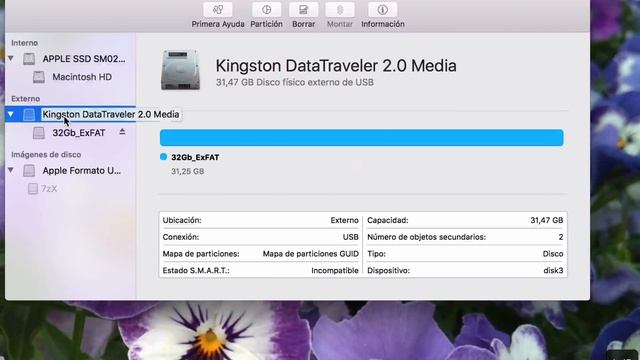Select the 7zX disk image volume

tap(49, 189)
